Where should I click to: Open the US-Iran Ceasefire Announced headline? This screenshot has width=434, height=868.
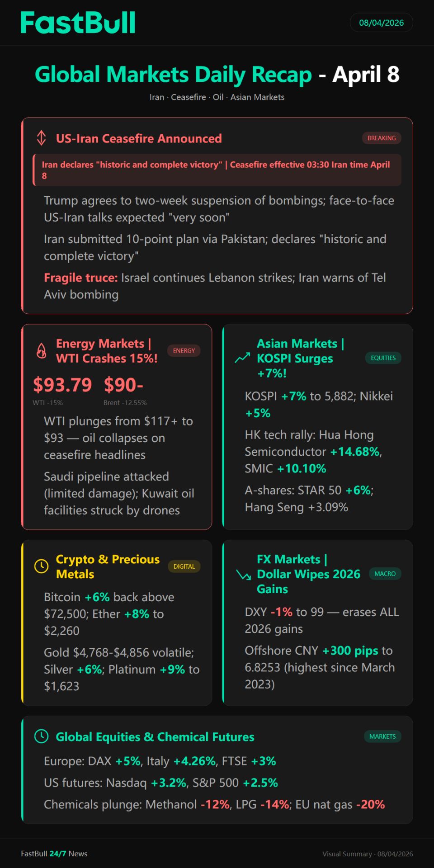pos(139,138)
